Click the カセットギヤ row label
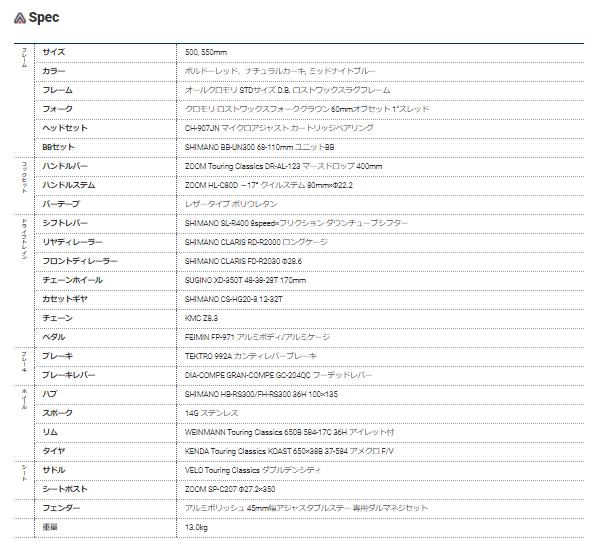Image resolution: width=607 pixels, height=559 pixels. [x=65, y=299]
